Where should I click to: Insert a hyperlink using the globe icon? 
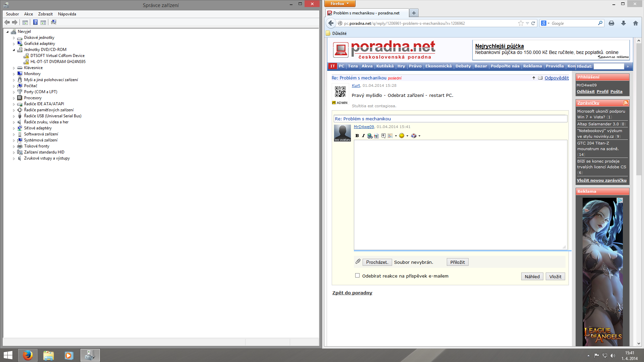370,136
